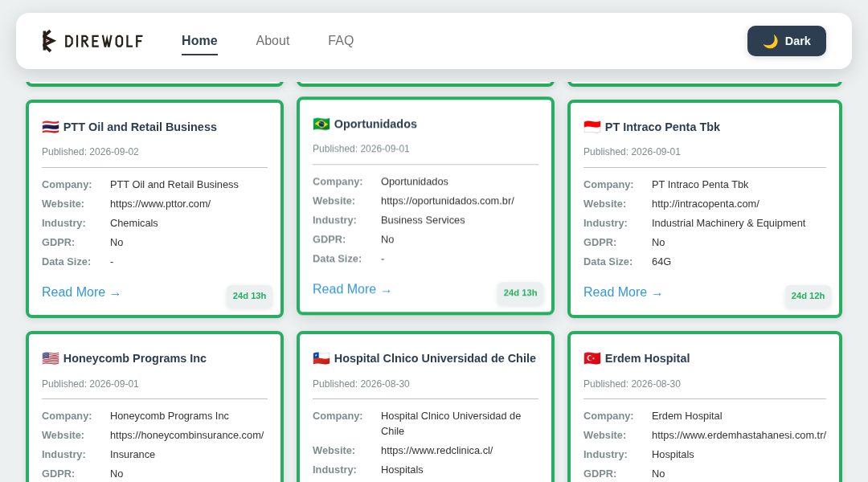Screen dimensions: 868x482
Task: Click Thailand flag on PTT Oil card
Action: 51,127
